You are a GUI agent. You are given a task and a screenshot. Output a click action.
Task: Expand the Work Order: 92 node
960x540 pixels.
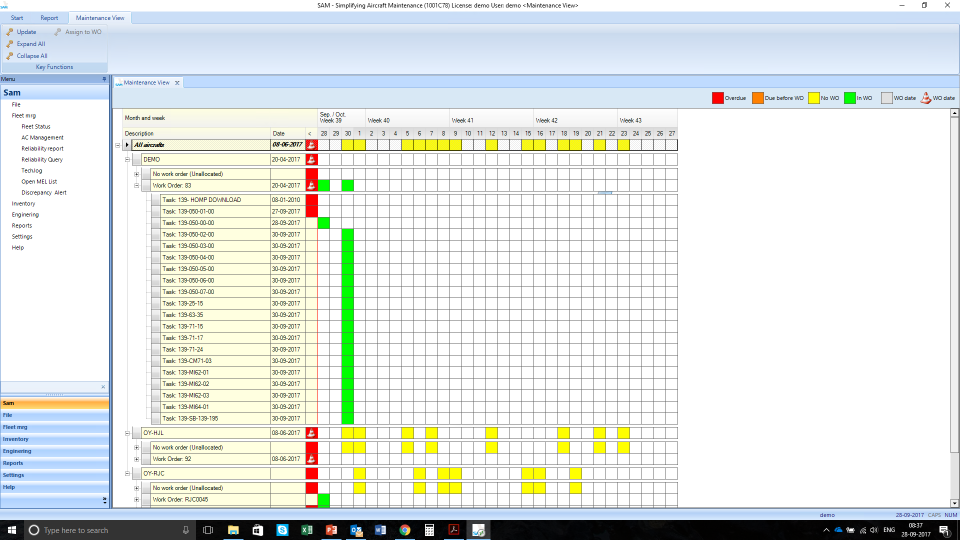(x=137, y=459)
